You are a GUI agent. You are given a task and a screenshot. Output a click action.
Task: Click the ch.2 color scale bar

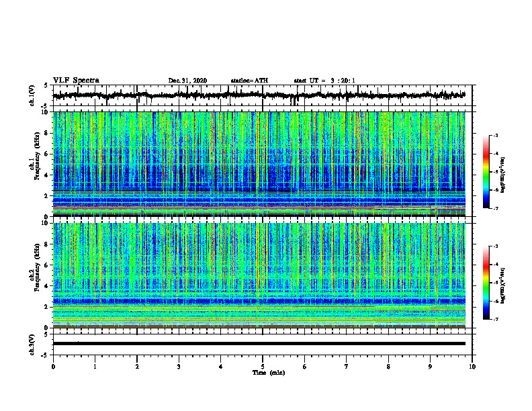pos(486,283)
